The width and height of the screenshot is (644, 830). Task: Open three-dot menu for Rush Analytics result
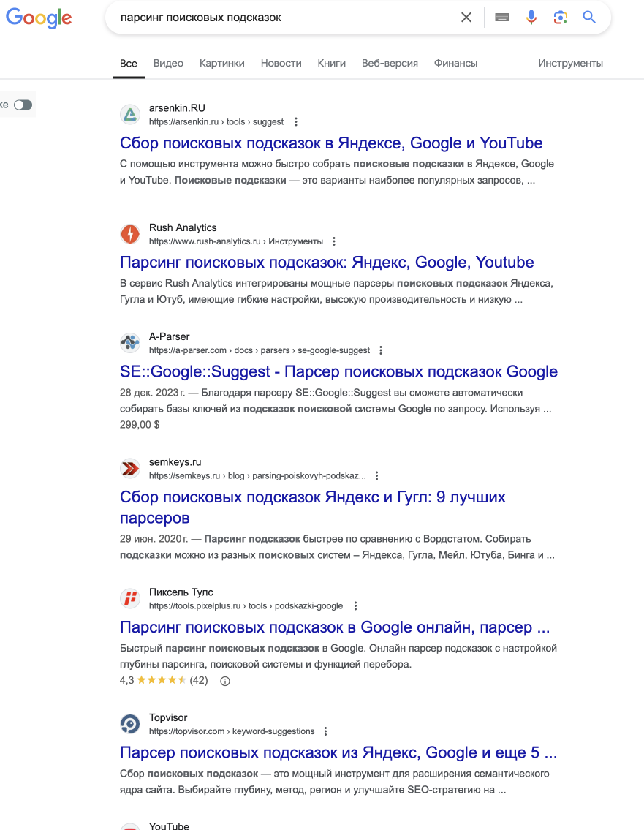[x=334, y=241]
